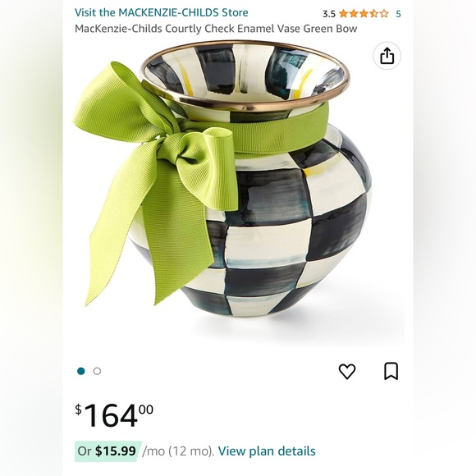Click the Courtly Check Enamel Vase title
476x476 pixels.
216,29
